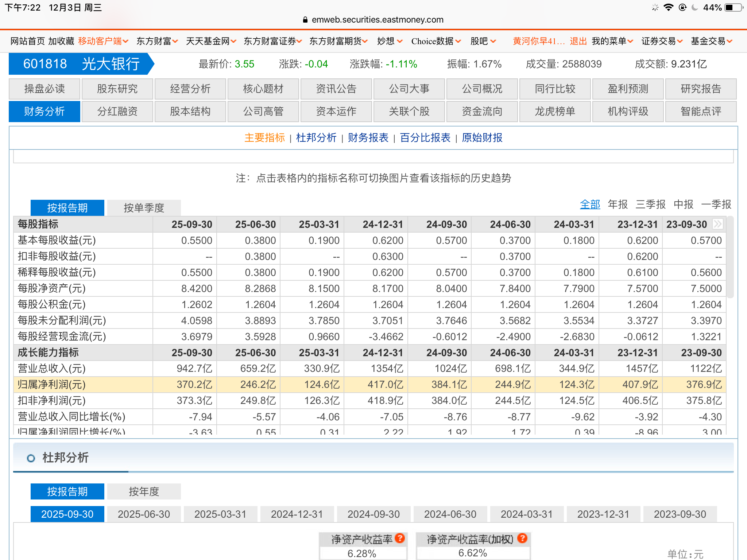Screen dimensions: 747x560
Task: Select the 2024-12-31 DuPont period tab
Action: pyautogui.click(x=297, y=514)
